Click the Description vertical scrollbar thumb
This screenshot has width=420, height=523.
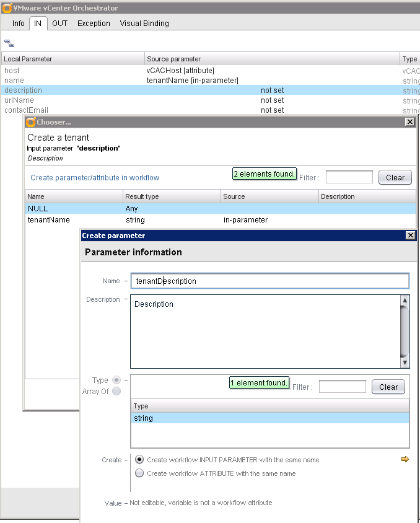pos(405,332)
